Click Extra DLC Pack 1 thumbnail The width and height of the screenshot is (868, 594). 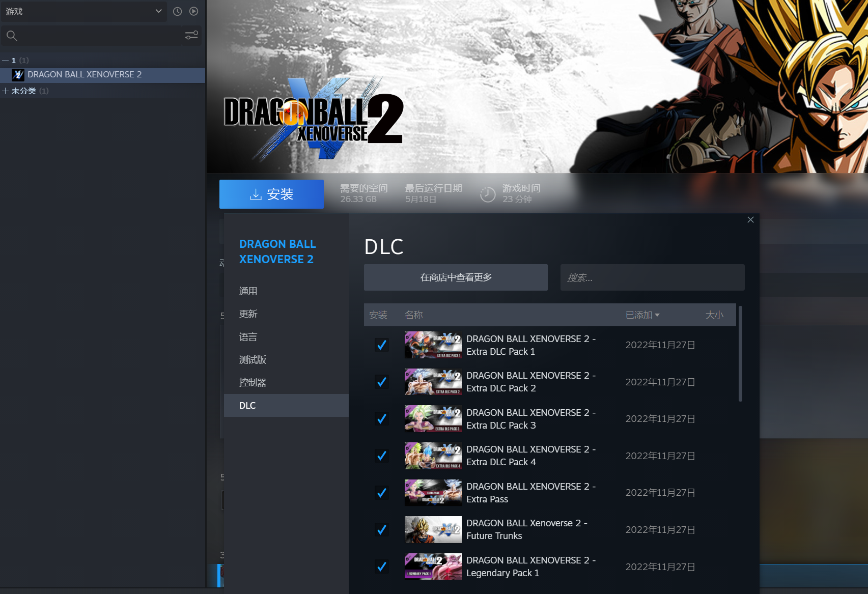[x=433, y=345]
